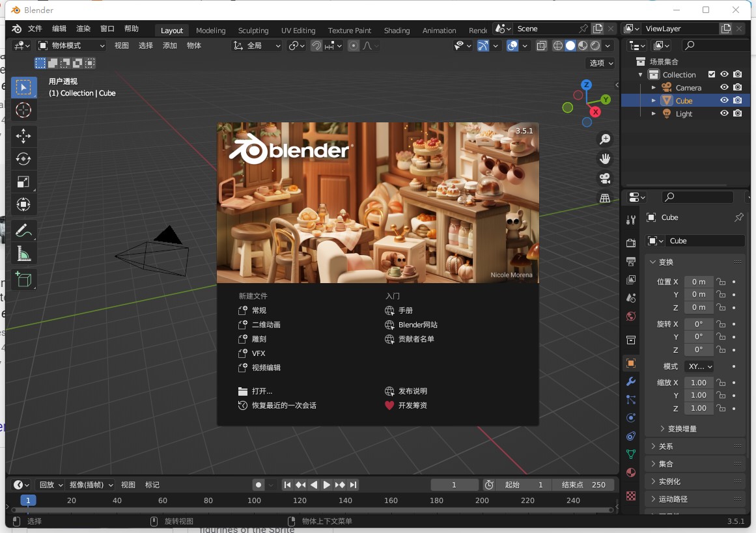Open the Modifiers wrench tab
Image resolution: width=756 pixels, height=533 pixels.
[630, 381]
